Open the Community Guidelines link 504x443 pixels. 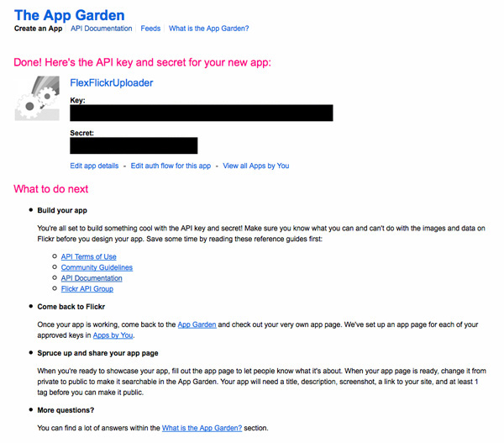click(97, 267)
